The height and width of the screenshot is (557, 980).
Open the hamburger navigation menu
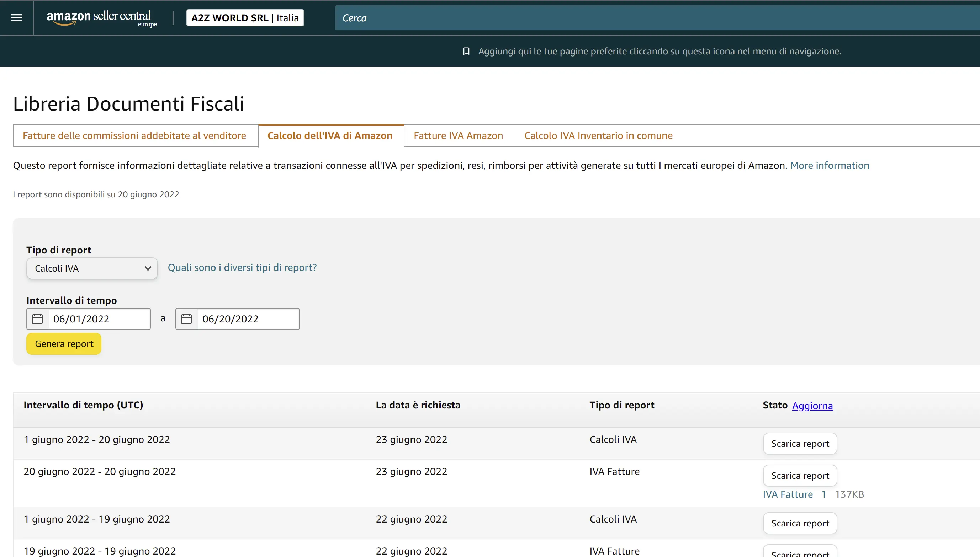coord(16,18)
